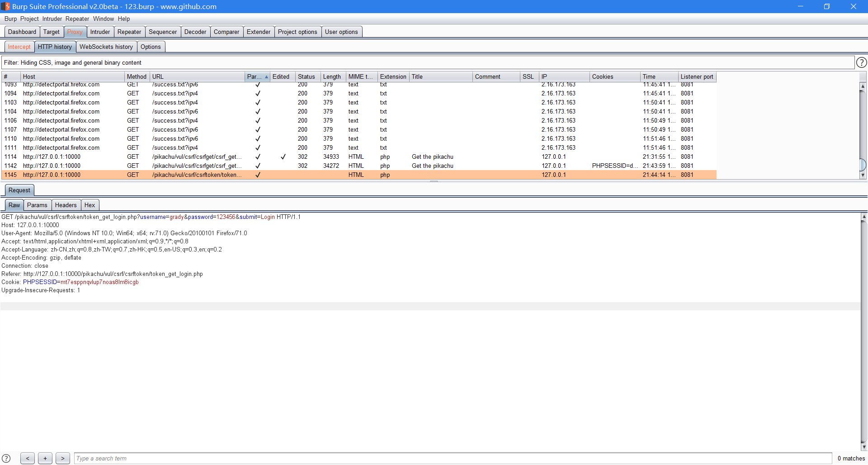Select history row number 1094
The image size is (868, 465).
359,93
